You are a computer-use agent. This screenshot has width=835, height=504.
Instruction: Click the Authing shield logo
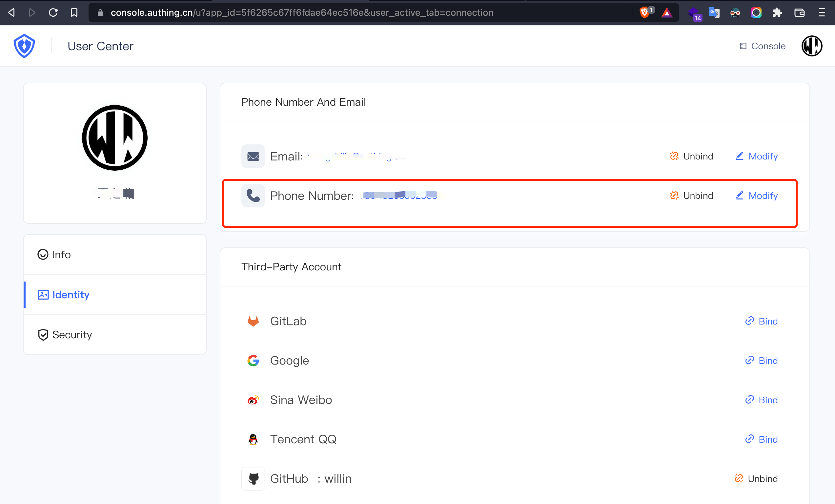24,46
